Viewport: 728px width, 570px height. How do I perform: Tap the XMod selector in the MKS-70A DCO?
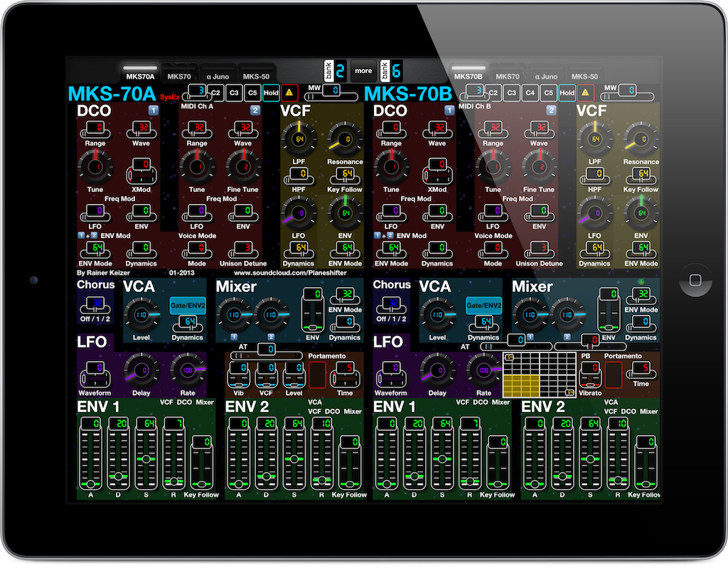point(141,171)
